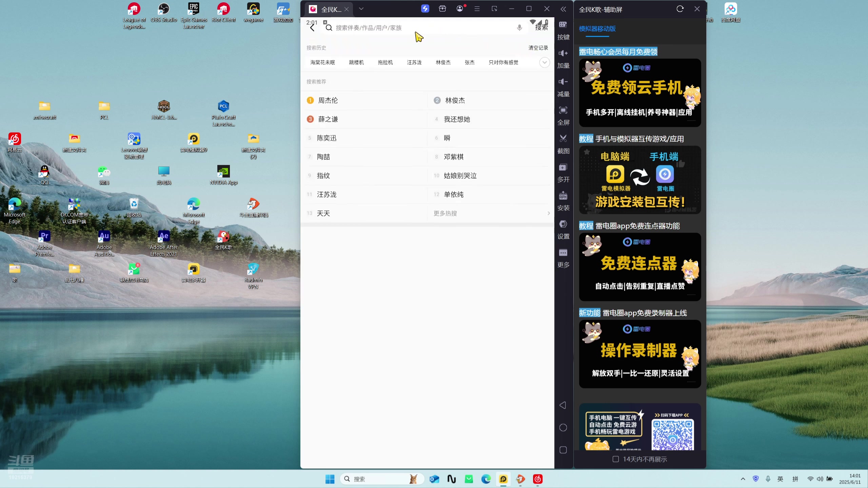
Task: Click the 加量 volume up icon
Action: pyautogui.click(x=563, y=53)
